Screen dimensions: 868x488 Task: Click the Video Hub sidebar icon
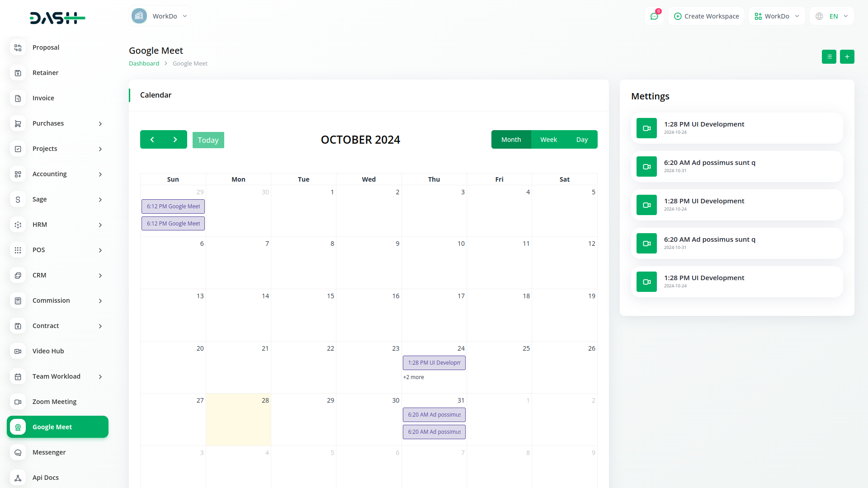[18, 351]
